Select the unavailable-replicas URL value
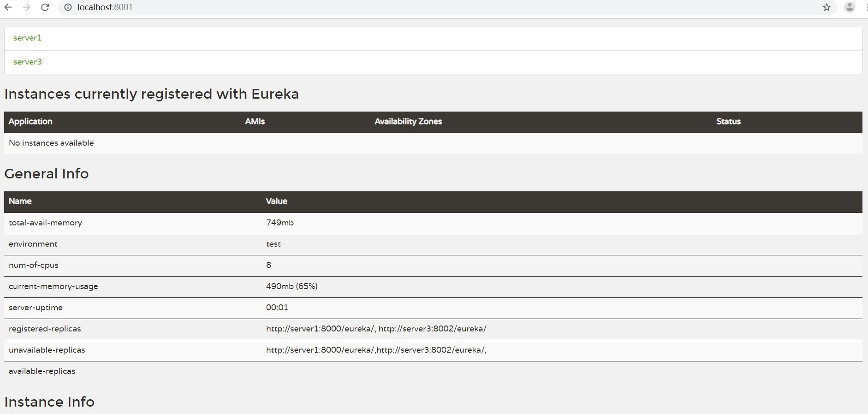Screen dimensions: 868x414 click(x=376, y=350)
